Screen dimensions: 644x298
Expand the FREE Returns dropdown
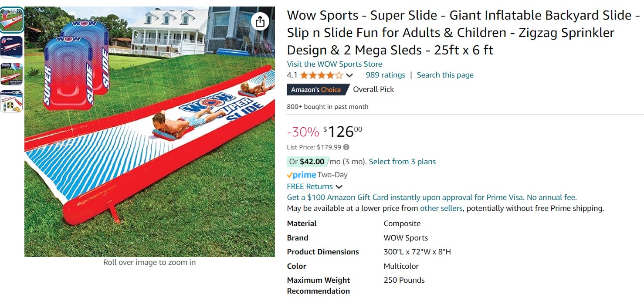pos(339,187)
